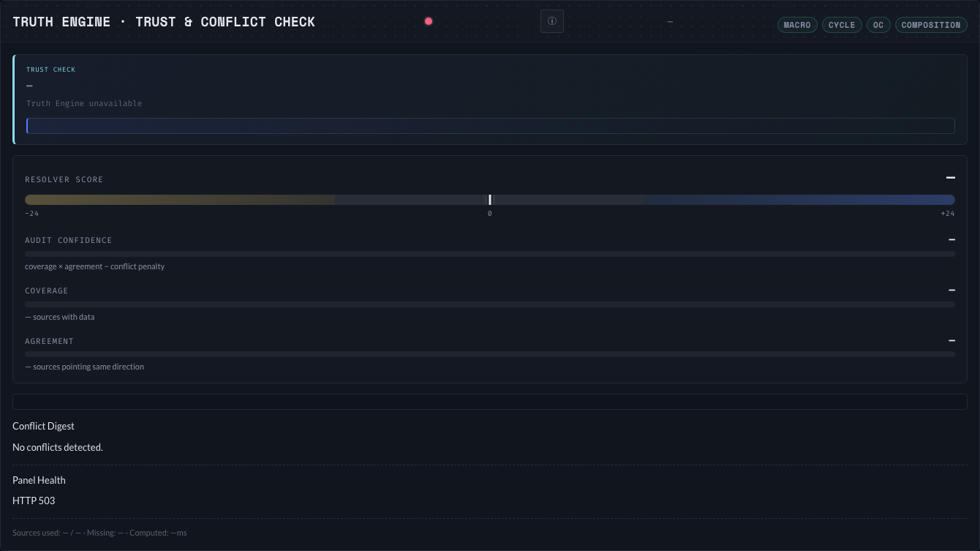Click the '+24' scale label
The image size is (980, 551).
pos(948,214)
